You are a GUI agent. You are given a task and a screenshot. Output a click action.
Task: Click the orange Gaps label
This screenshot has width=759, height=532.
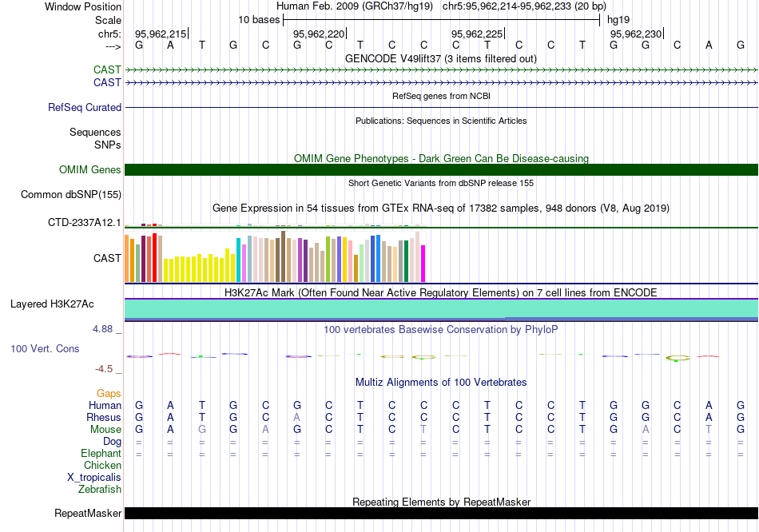[x=109, y=393]
